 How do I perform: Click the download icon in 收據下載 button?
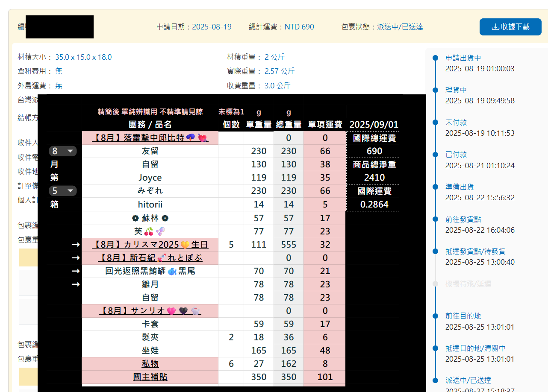[495, 27]
